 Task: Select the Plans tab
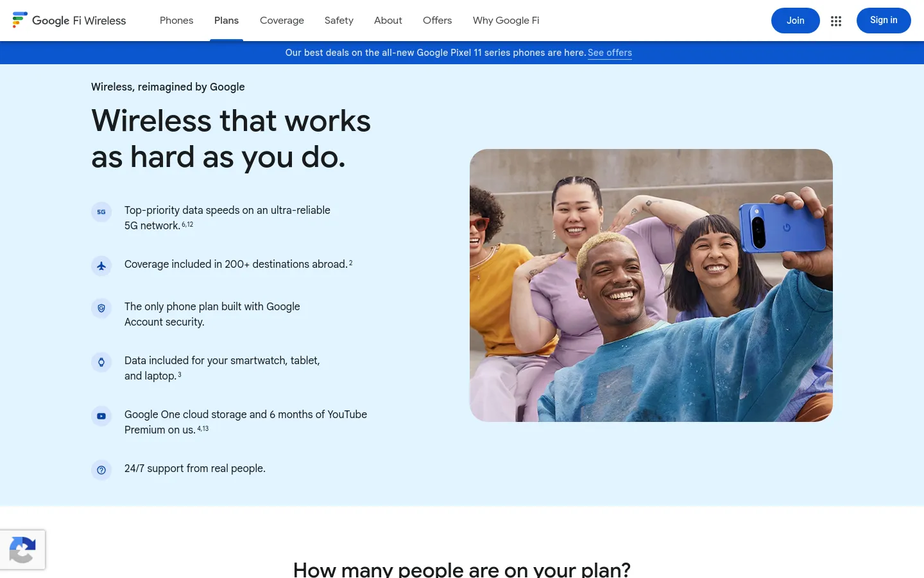point(227,21)
